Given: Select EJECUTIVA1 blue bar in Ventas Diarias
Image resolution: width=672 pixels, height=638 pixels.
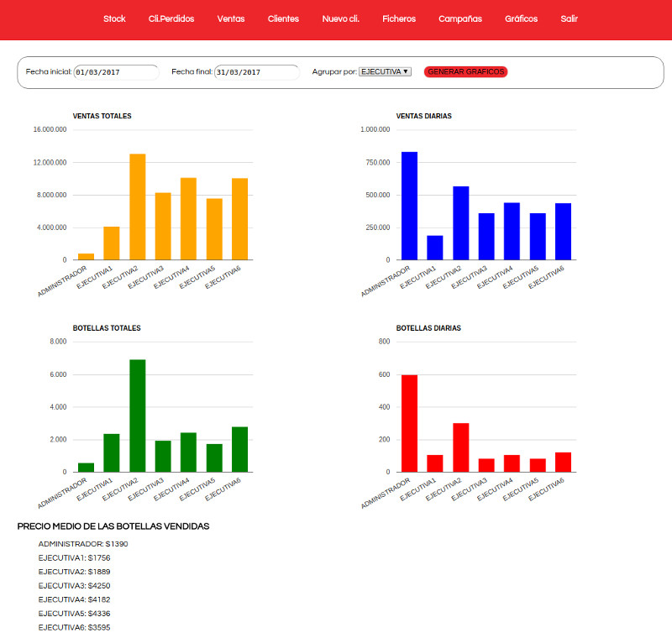Looking at the screenshot, I should [x=435, y=248].
